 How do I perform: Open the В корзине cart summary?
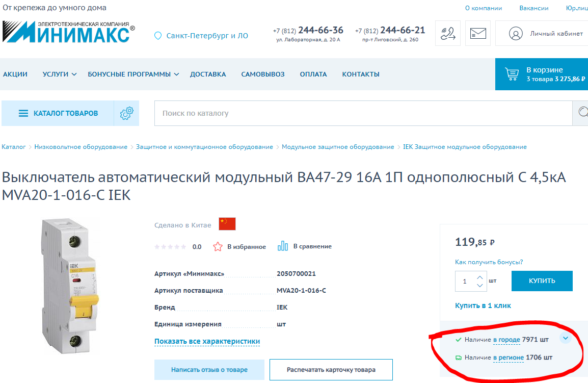point(542,74)
